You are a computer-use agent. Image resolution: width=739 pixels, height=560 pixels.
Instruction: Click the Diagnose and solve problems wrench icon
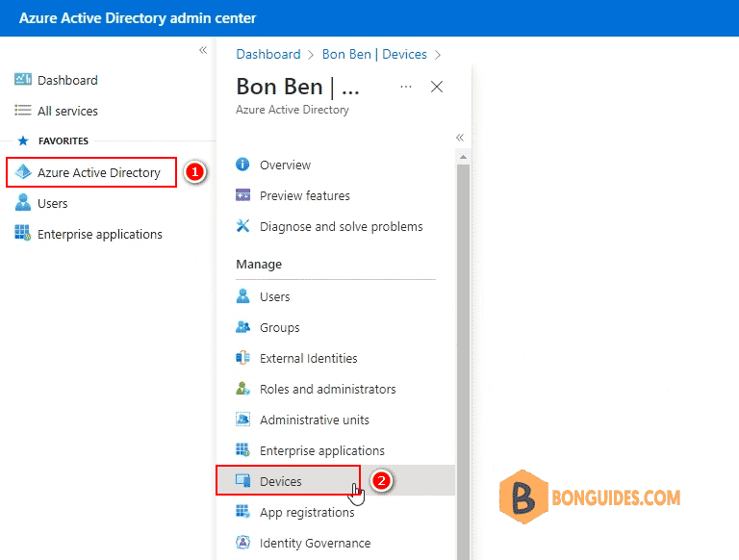[x=242, y=226]
